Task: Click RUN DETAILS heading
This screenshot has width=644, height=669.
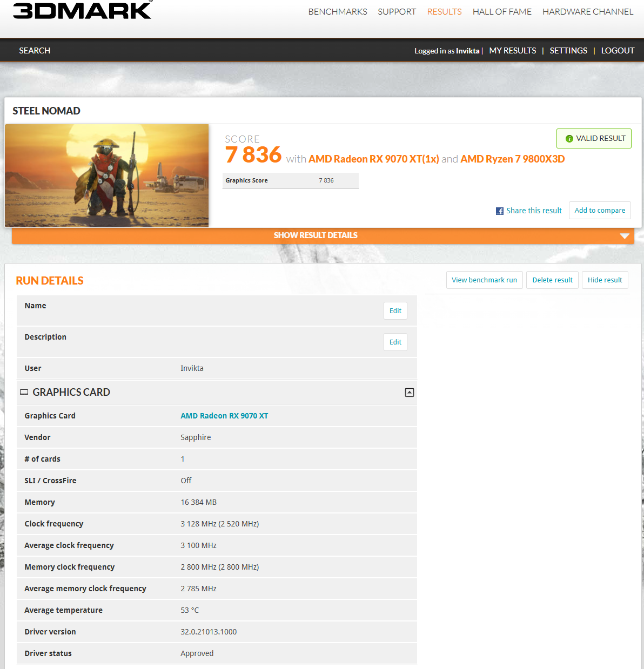Action: (x=50, y=281)
